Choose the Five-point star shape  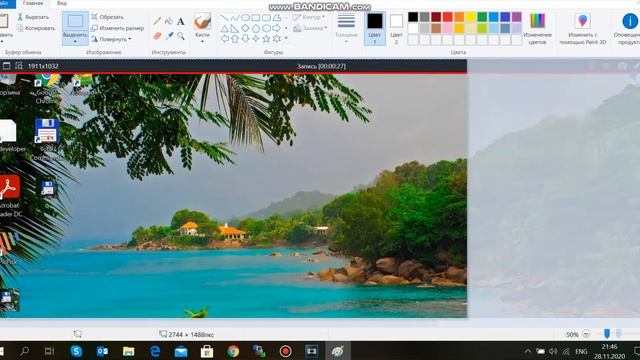266,39
